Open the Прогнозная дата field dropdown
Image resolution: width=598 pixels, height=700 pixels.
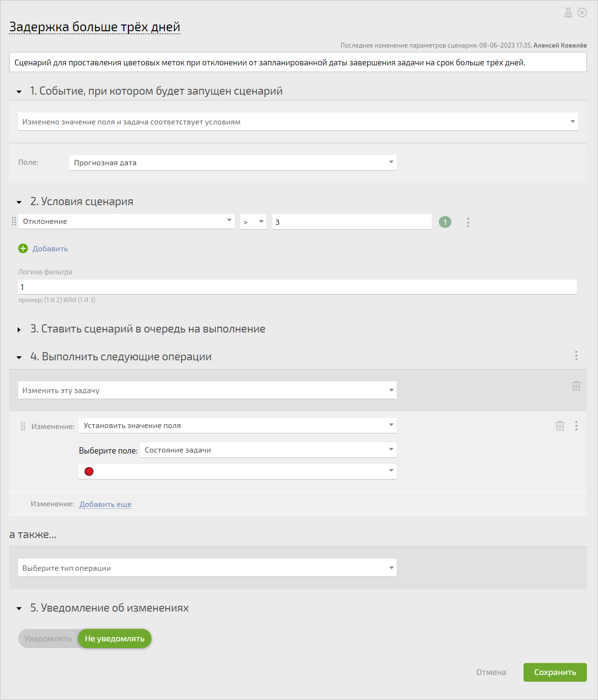233,162
